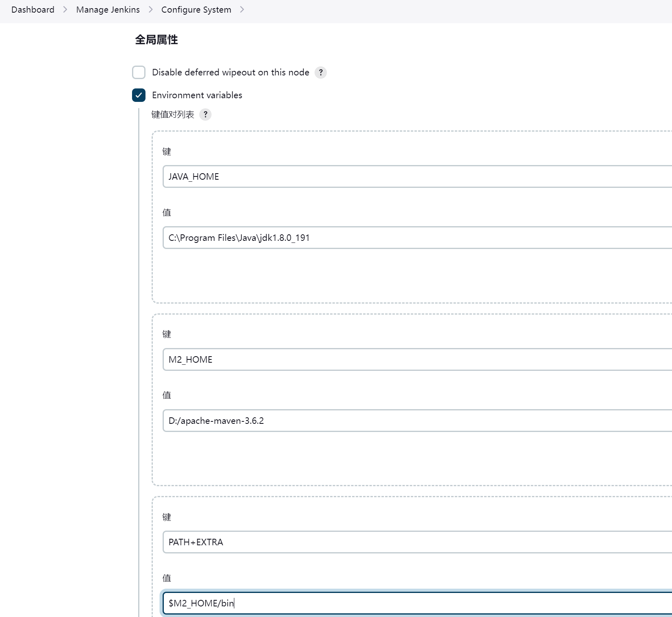The width and height of the screenshot is (672, 617).
Task: Click the 键值对列表 label text
Action: pos(172,115)
